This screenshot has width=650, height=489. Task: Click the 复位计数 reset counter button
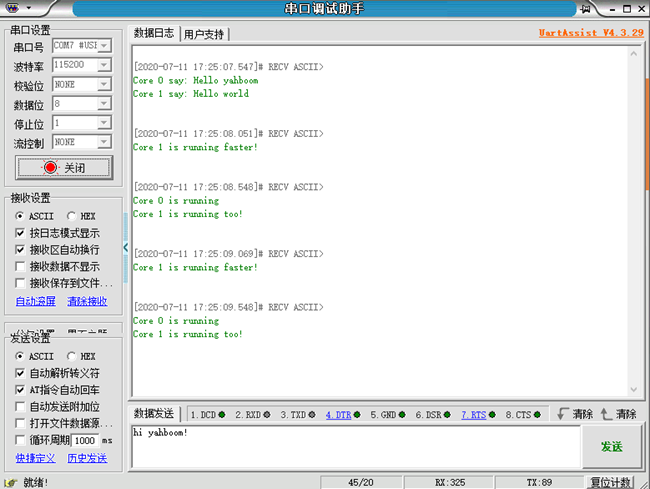pyautogui.click(x=611, y=482)
